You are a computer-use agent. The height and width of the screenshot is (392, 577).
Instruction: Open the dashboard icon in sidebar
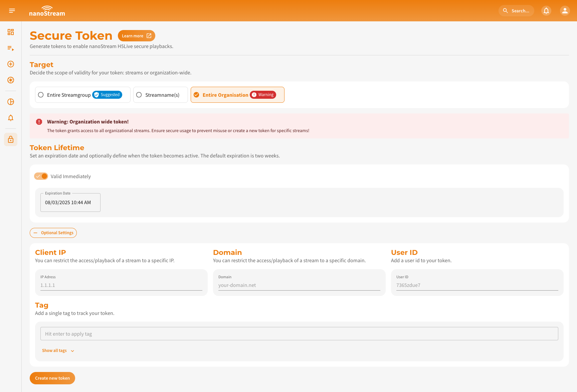(11, 32)
